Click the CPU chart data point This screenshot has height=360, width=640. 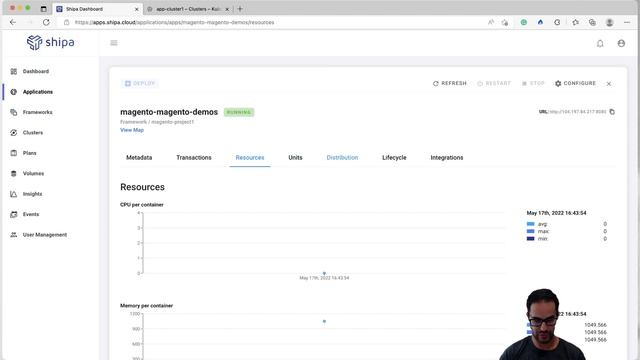pos(324,273)
